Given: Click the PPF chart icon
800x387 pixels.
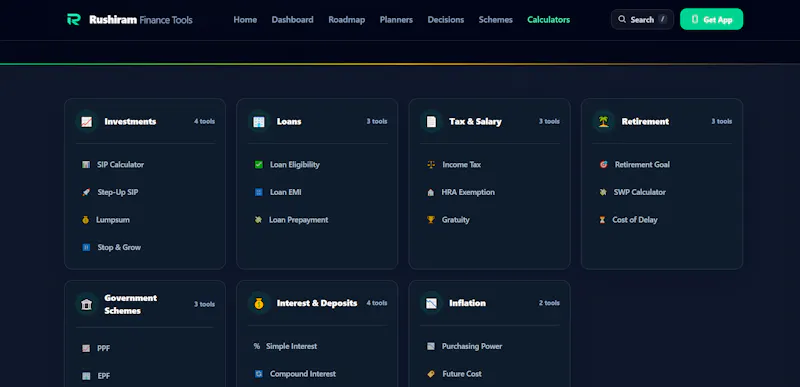Looking at the screenshot, I should click(x=86, y=348).
